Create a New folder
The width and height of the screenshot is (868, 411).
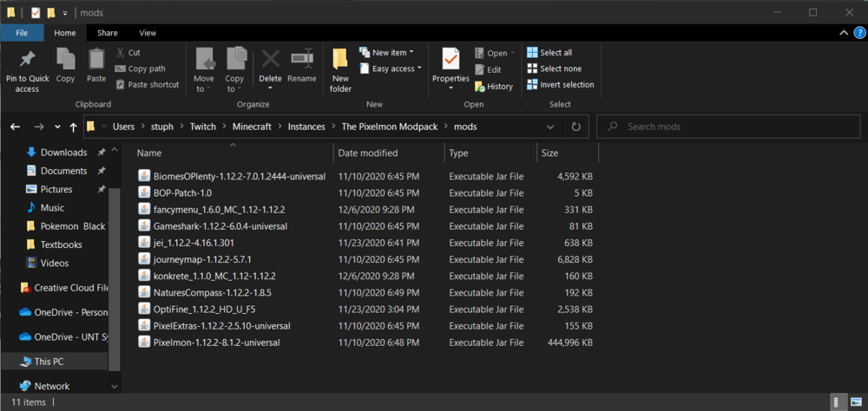[x=340, y=70]
